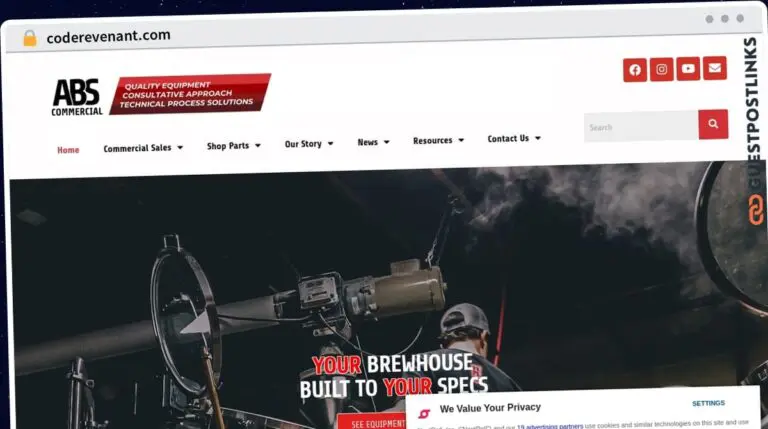Open the YouTube social icon

(688, 69)
